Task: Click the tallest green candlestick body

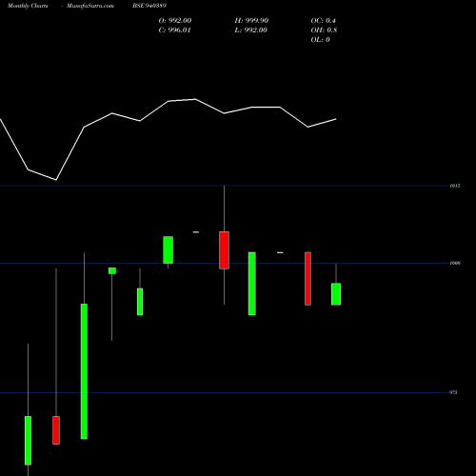Action: tap(84, 371)
